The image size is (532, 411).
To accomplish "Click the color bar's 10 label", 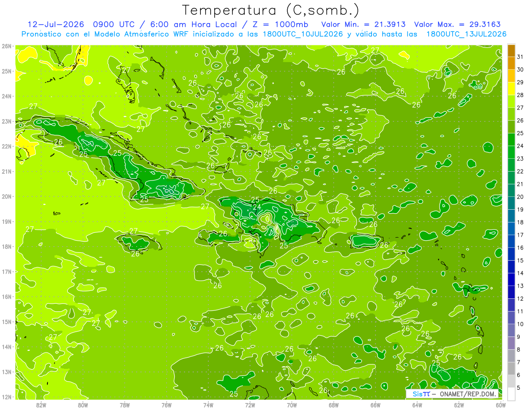I will [520, 324].
